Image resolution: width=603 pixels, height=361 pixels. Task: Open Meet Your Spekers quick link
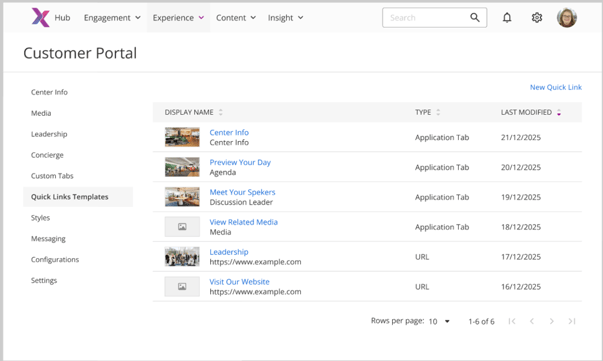(242, 192)
